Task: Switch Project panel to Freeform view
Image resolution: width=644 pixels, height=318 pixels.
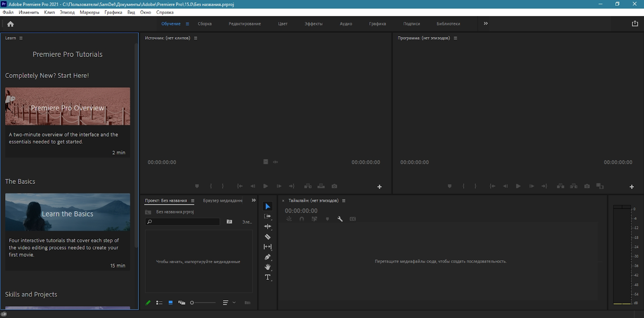Action: 182,303
